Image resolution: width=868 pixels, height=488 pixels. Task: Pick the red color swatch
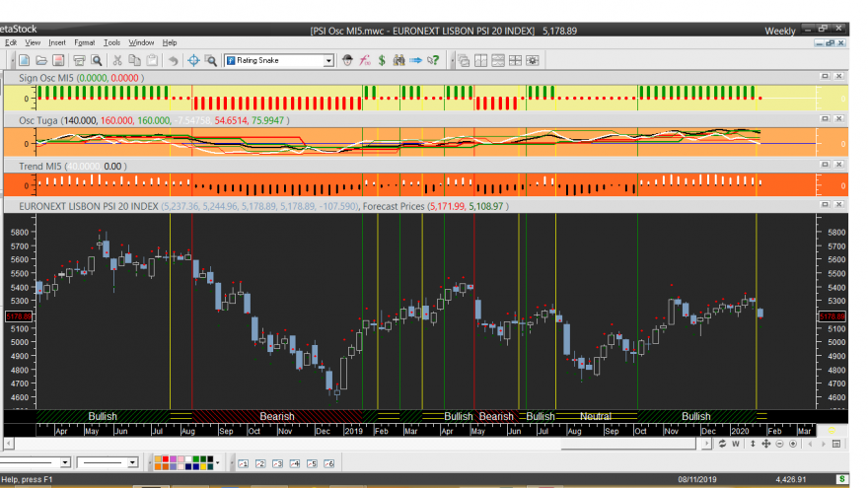(165, 458)
